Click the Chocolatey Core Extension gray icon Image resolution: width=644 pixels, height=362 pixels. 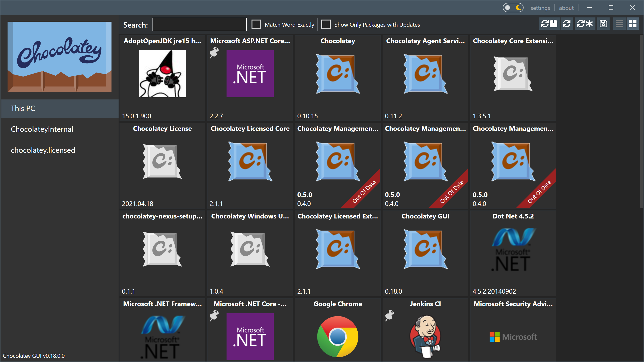click(513, 74)
